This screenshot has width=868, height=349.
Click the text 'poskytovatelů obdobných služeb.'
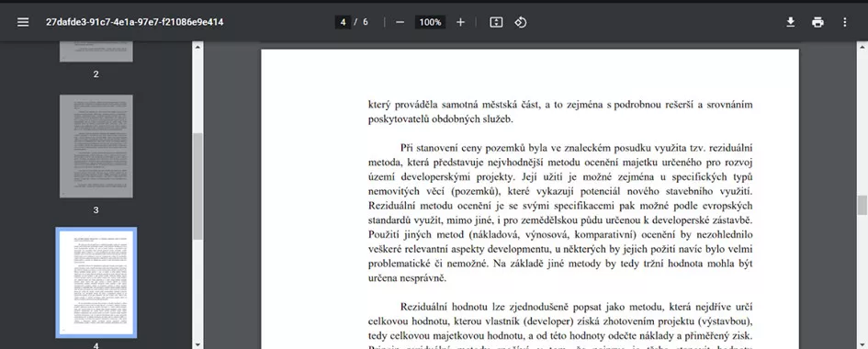pos(441,118)
